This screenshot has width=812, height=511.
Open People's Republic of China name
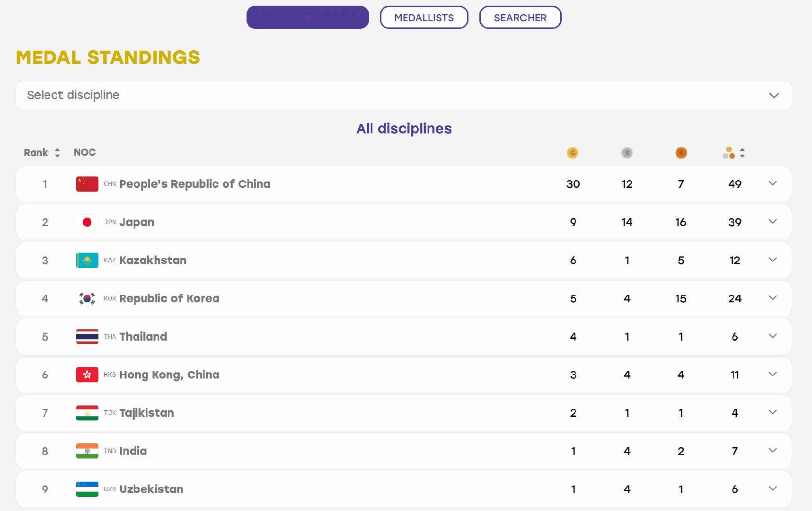(195, 184)
